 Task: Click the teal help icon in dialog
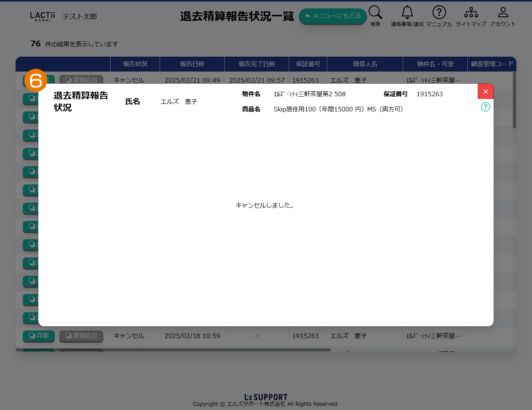point(485,107)
